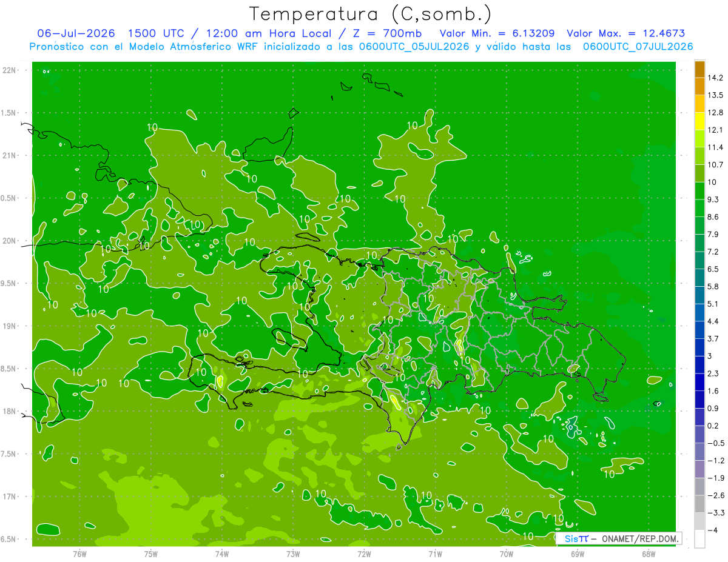The width and height of the screenshot is (728, 562).
Task: Click the 73W longitude axis label
Action: 293,553
